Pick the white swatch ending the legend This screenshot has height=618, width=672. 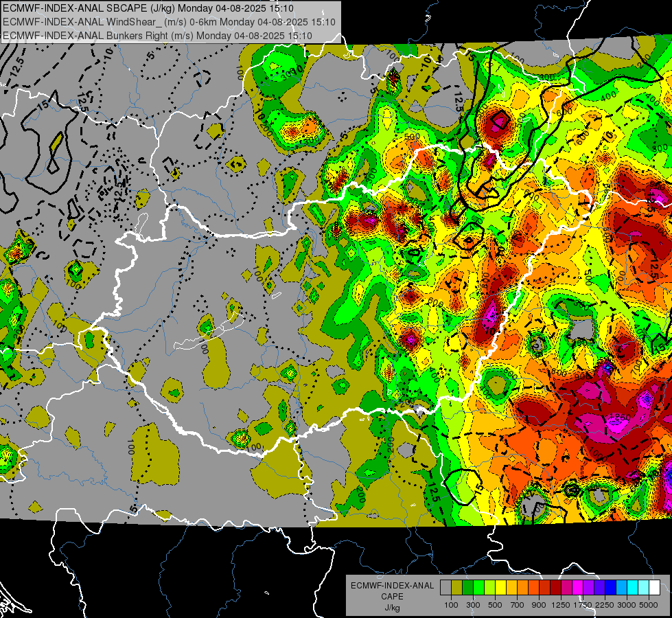[655, 587]
